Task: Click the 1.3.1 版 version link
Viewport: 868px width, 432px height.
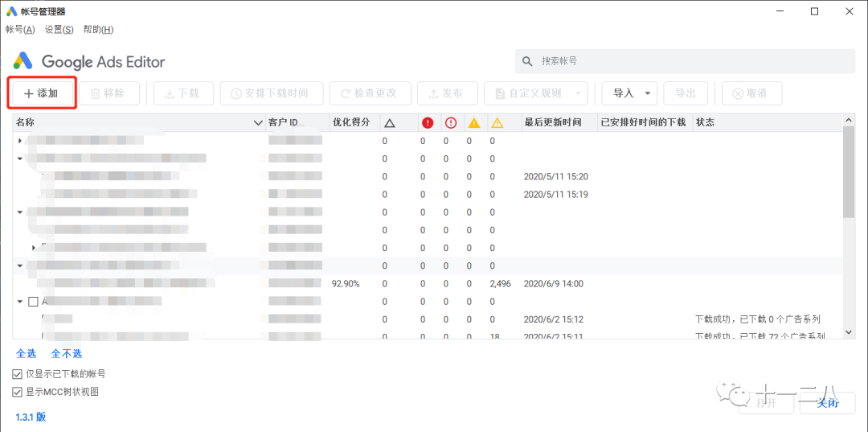Action: 31,417
